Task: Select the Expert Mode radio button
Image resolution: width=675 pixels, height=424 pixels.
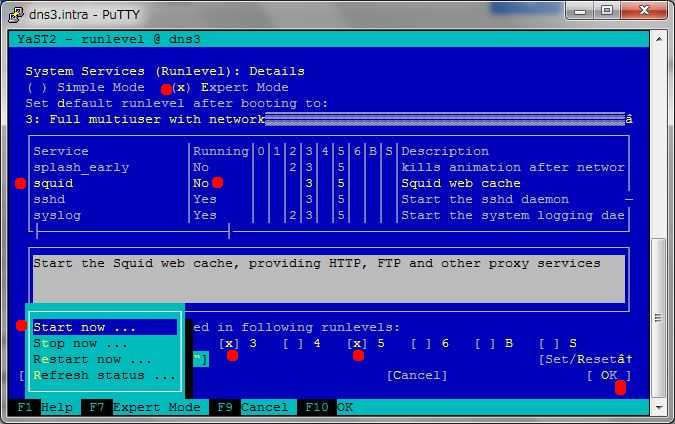Action: 230,87
